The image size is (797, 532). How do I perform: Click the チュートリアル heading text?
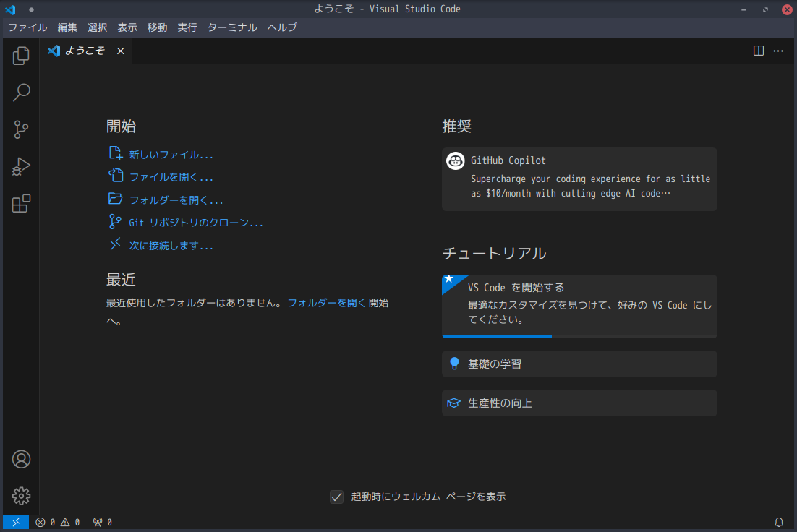coord(495,253)
